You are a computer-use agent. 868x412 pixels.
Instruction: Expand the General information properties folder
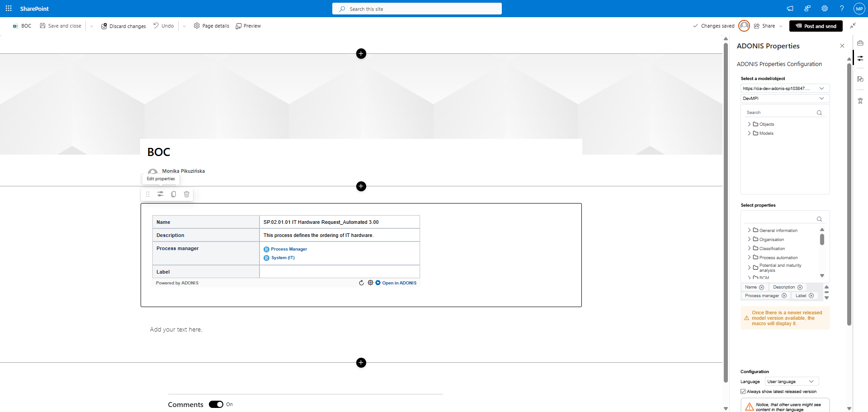[749, 230]
